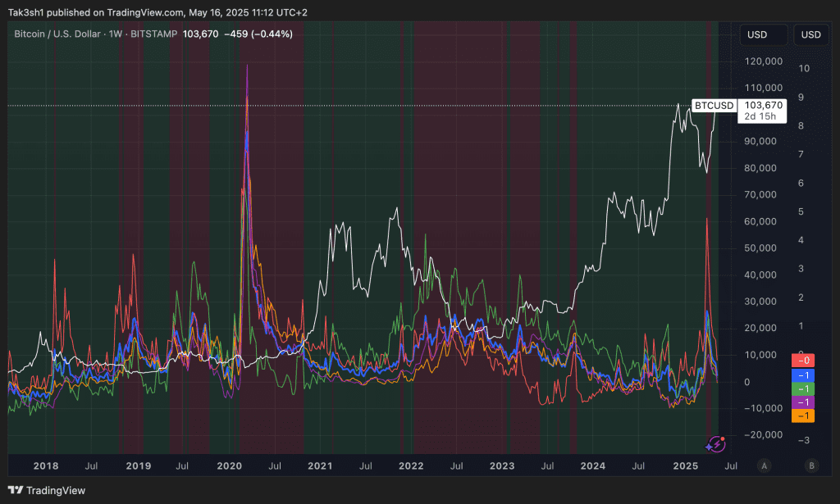Click the 2024 time axis label
The width and height of the screenshot is (840, 504).
point(593,466)
